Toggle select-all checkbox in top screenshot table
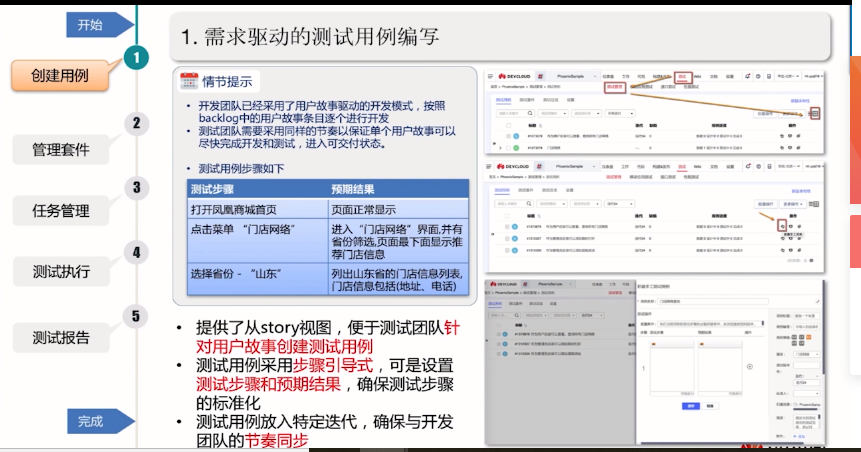 (508, 125)
